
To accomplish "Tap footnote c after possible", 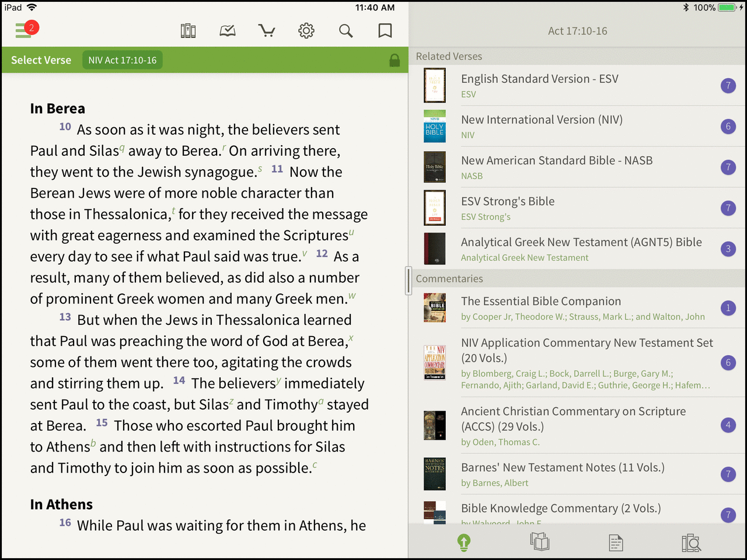I will click(x=315, y=465).
